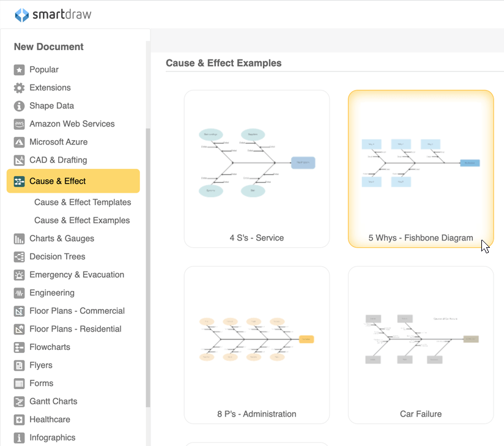
Task: Click the 'Cause & Effect Examples' heading
Action: [x=224, y=63]
